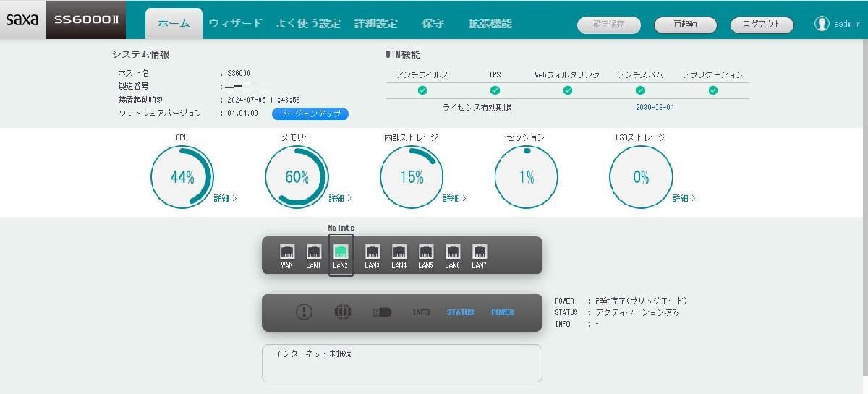Screen dimensions: 868x394
Task: Click the globe internet indicator icon
Action: coord(343,312)
